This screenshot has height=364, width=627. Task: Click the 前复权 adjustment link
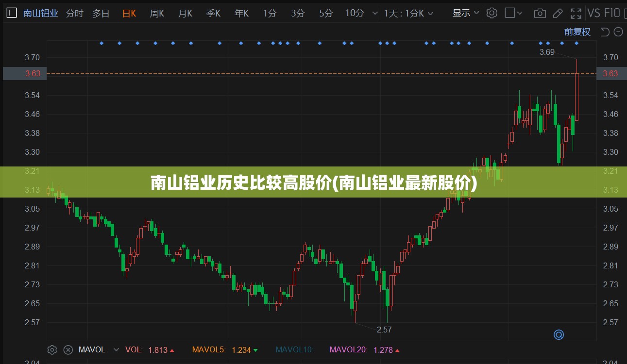pos(577,32)
